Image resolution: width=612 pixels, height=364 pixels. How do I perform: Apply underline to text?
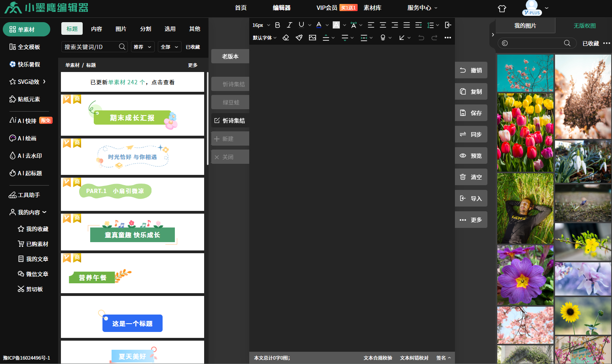pos(301,25)
